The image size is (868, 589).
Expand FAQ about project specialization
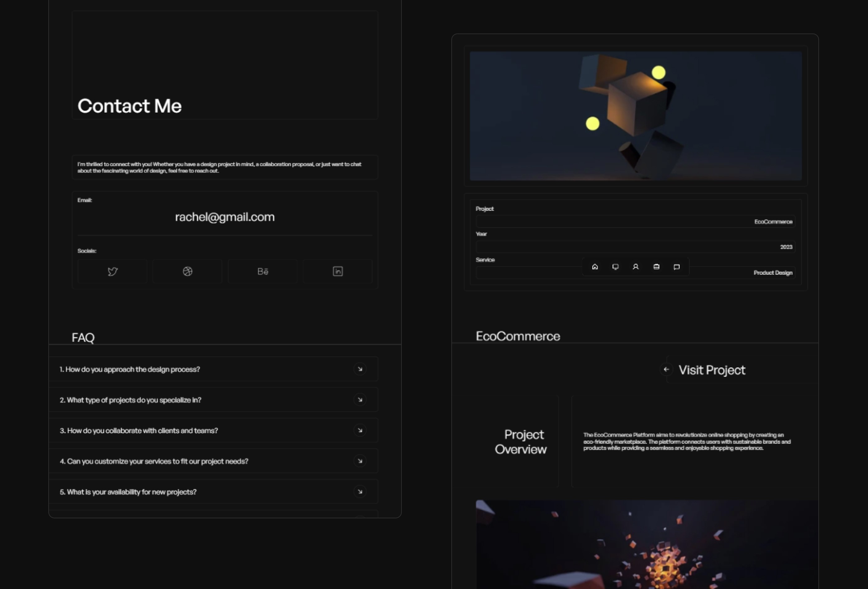tap(360, 400)
